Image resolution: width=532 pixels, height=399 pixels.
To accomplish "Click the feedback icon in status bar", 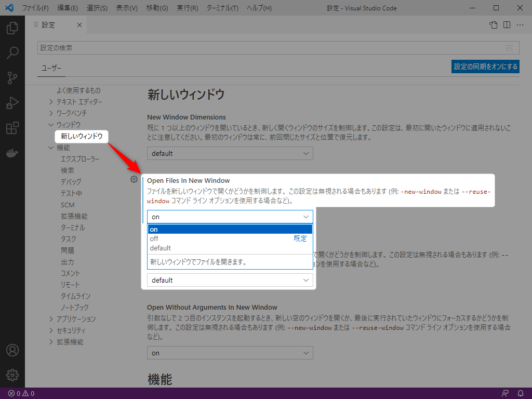I will coord(505,394).
